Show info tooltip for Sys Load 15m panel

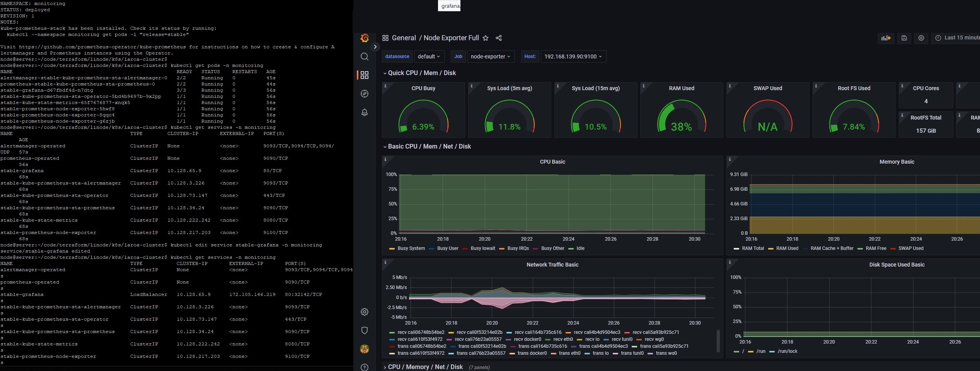click(x=558, y=86)
